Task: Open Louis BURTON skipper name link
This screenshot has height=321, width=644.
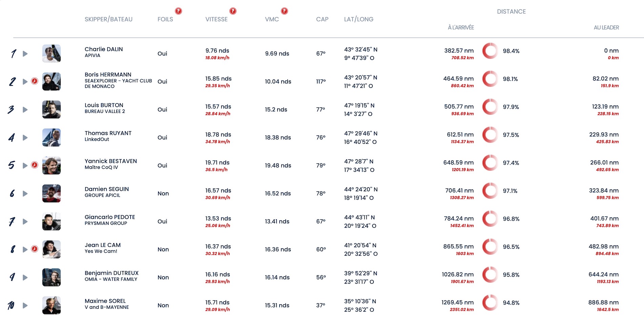Action: (104, 105)
